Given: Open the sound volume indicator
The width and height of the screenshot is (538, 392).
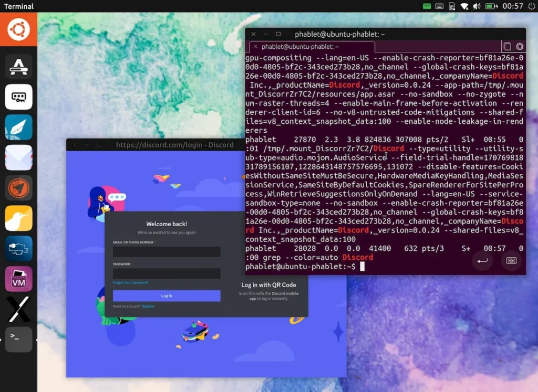Looking at the screenshot, I should 477,6.
